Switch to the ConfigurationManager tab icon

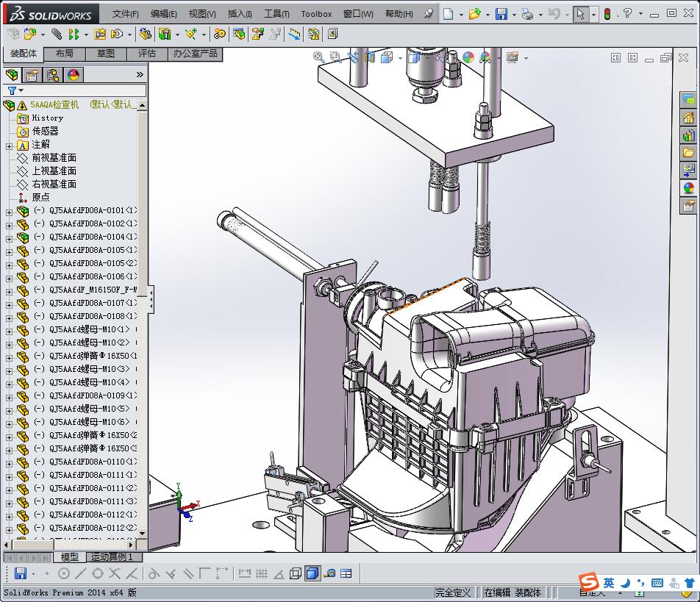click(53, 75)
